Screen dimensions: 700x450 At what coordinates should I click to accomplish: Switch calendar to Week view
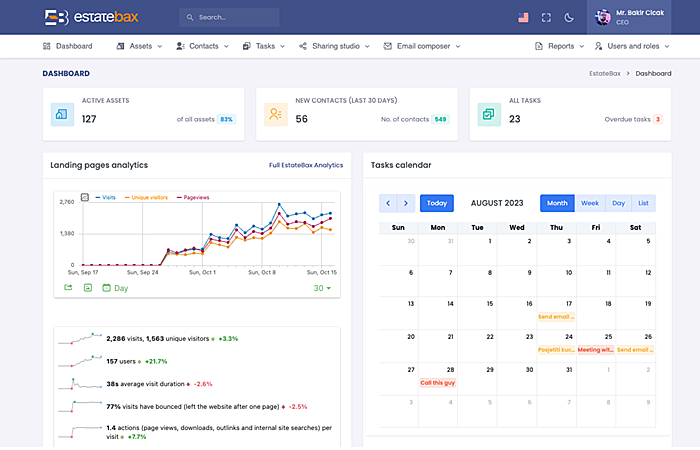[x=589, y=203]
